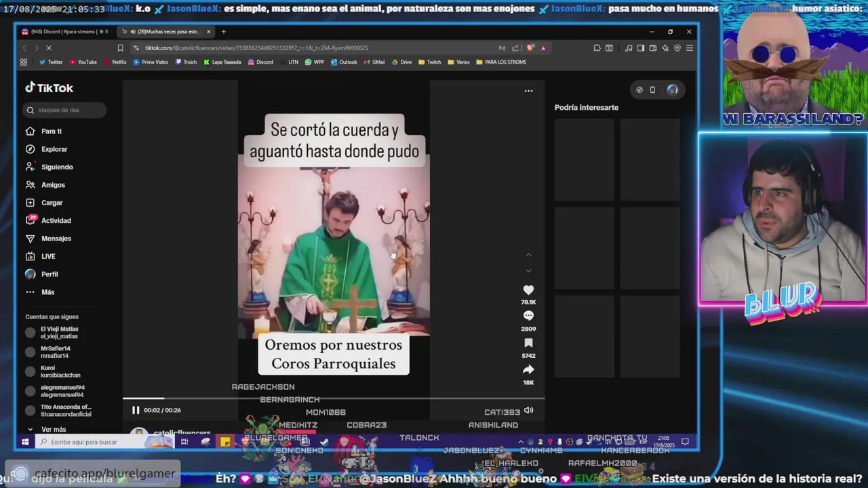Open the Para ti feed
The image size is (868, 488).
[44, 131]
